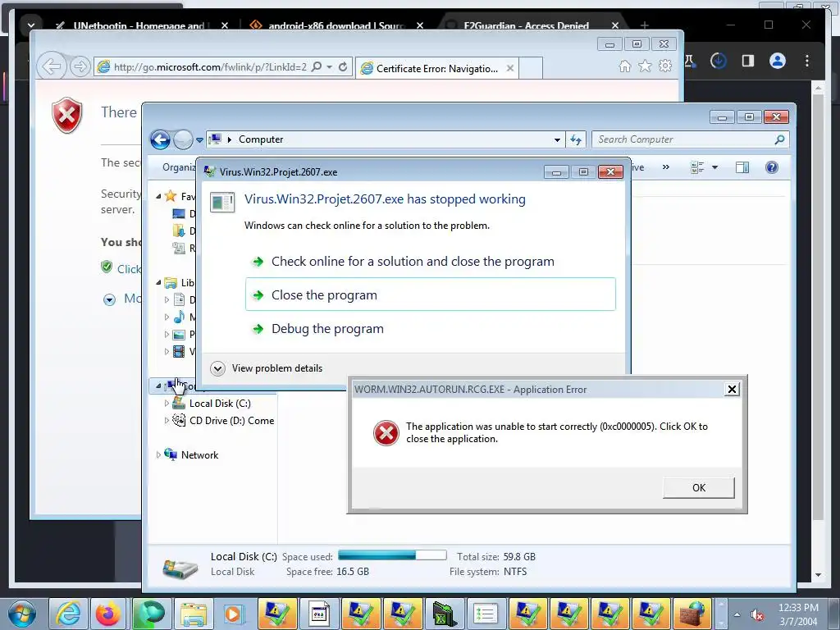Open Chrome downloads icon
840x630 pixels.
point(719,61)
